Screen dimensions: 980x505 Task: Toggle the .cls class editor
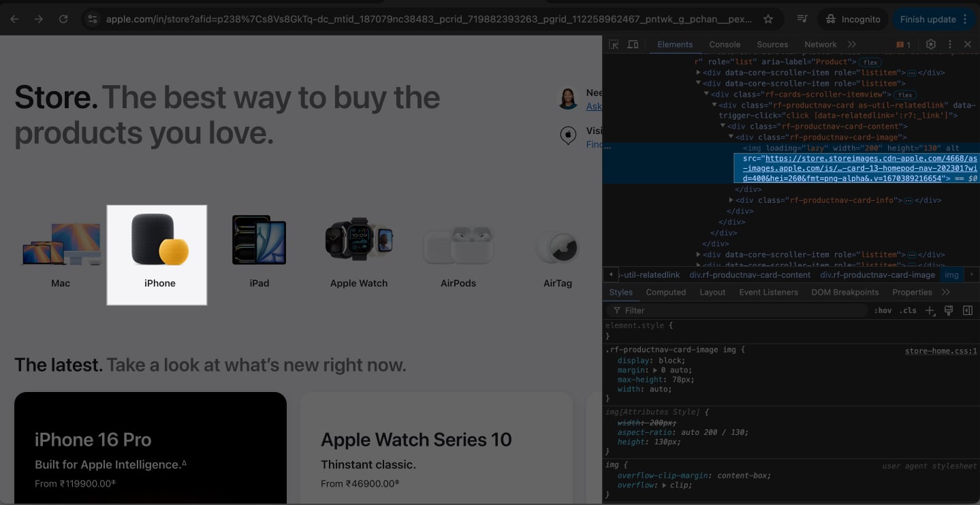[x=908, y=310]
